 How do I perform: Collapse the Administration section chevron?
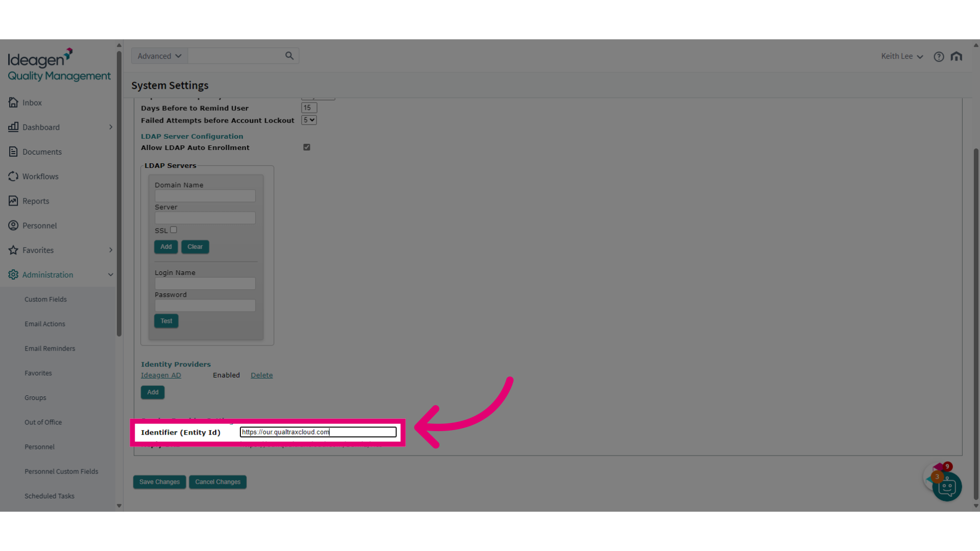(x=111, y=274)
